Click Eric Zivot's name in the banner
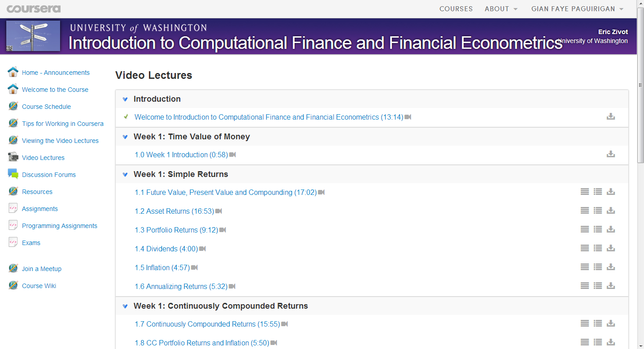This screenshot has width=644, height=349. [613, 31]
